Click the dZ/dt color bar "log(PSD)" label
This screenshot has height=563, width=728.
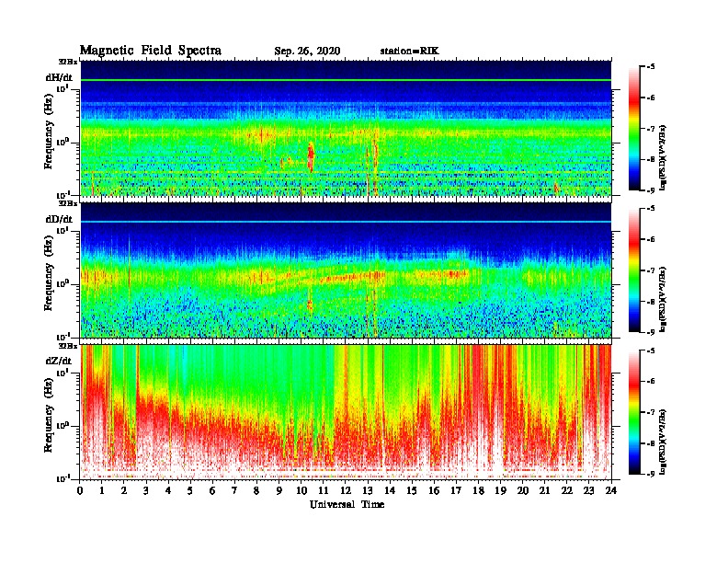(x=664, y=442)
